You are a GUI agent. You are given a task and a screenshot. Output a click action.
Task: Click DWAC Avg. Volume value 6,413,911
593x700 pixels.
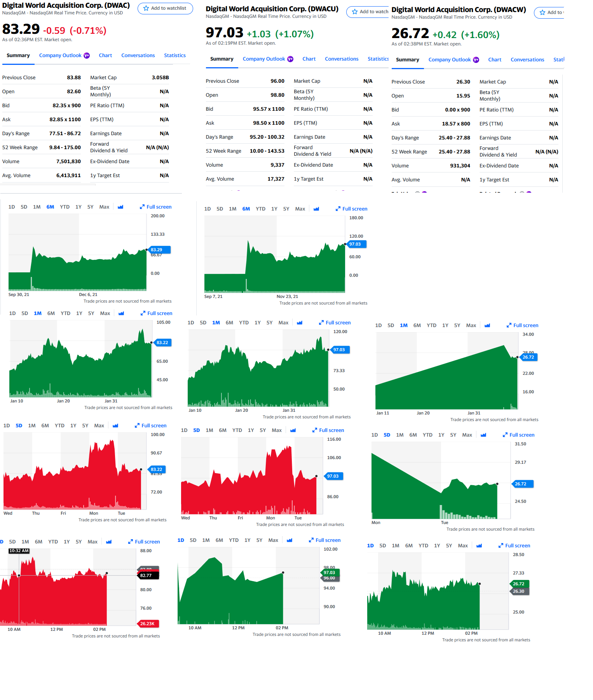(x=68, y=176)
